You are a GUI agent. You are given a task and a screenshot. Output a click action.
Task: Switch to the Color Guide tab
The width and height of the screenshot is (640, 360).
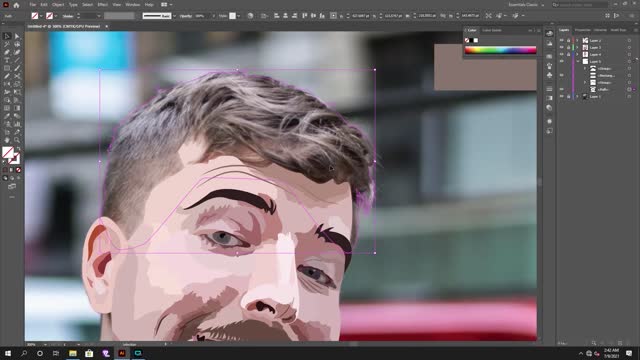click(x=492, y=30)
